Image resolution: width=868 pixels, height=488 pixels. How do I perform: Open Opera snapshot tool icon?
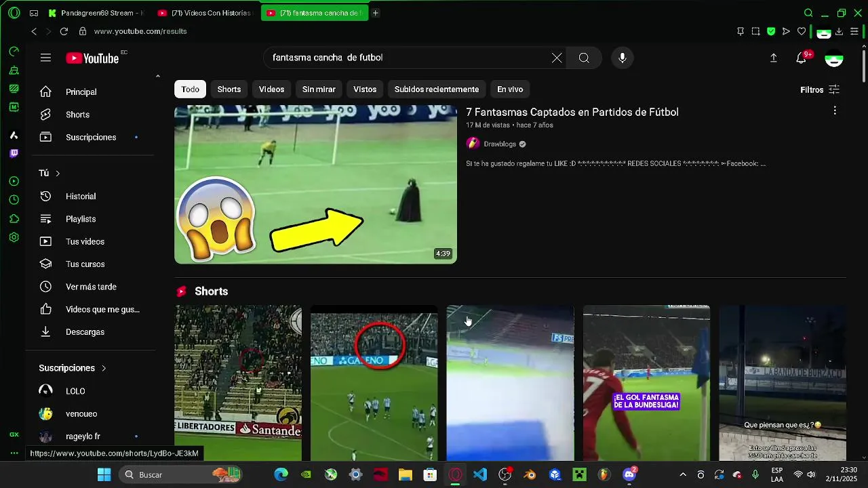click(x=755, y=31)
